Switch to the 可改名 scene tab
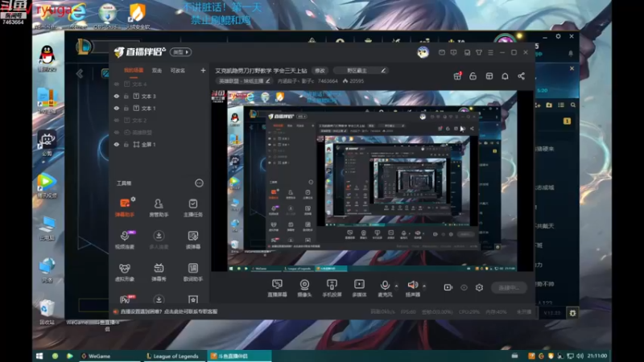 pyautogui.click(x=178, y=71)
